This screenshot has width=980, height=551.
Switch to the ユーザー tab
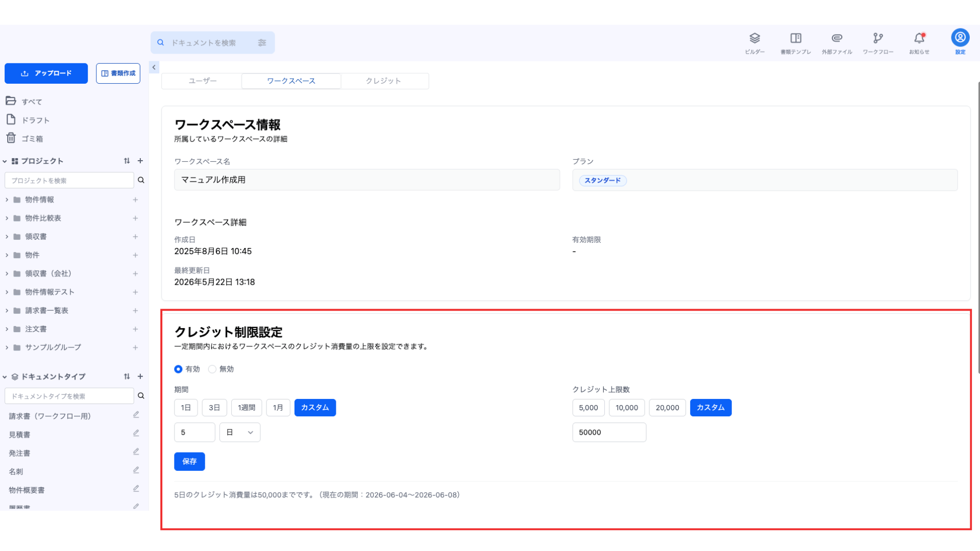203,81
